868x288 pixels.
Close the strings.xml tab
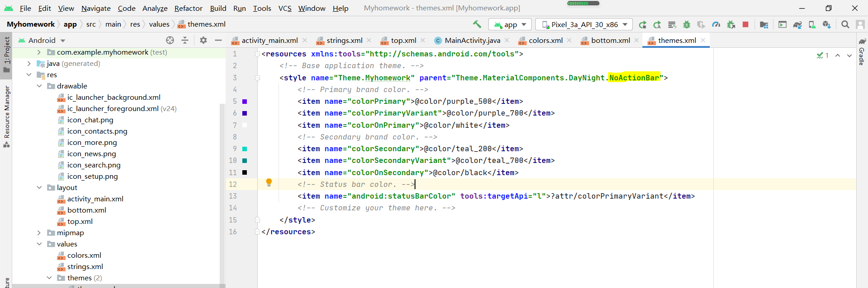pos(369,40)
